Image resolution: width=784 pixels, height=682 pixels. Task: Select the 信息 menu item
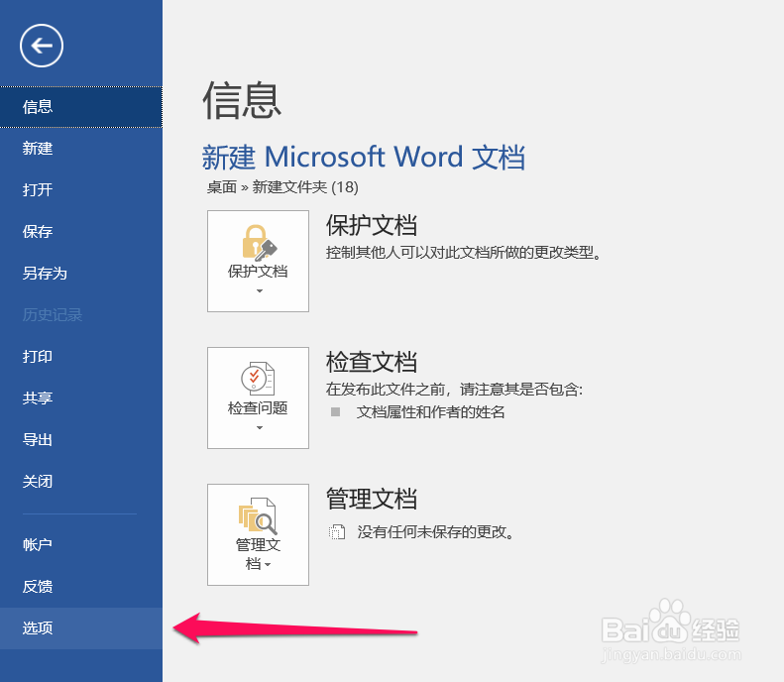pos(81,107)
